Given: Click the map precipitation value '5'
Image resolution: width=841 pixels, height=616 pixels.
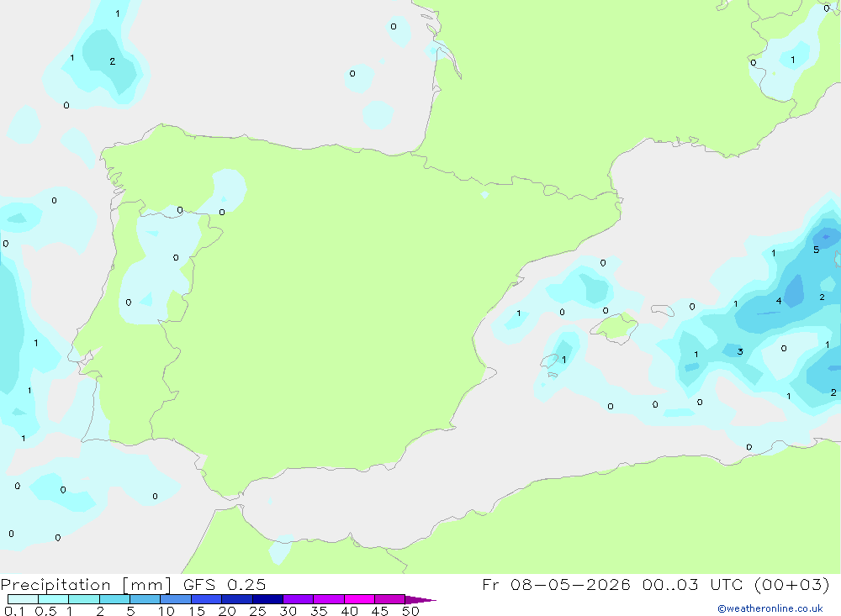Looking at the screenshot, I should click(816, 250).
